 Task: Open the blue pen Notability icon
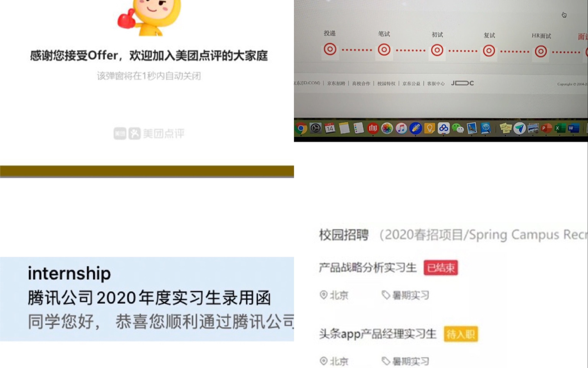coord(415,128)
